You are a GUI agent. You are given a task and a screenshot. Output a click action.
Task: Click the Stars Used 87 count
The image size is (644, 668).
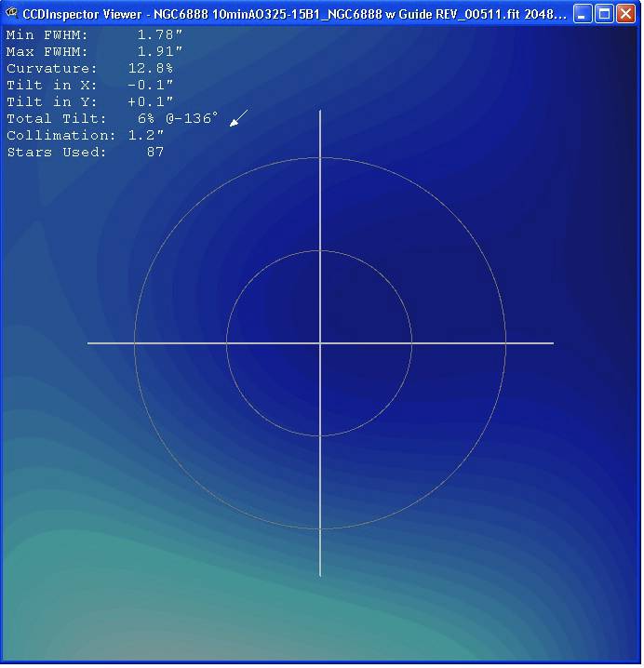click(154, 152)
